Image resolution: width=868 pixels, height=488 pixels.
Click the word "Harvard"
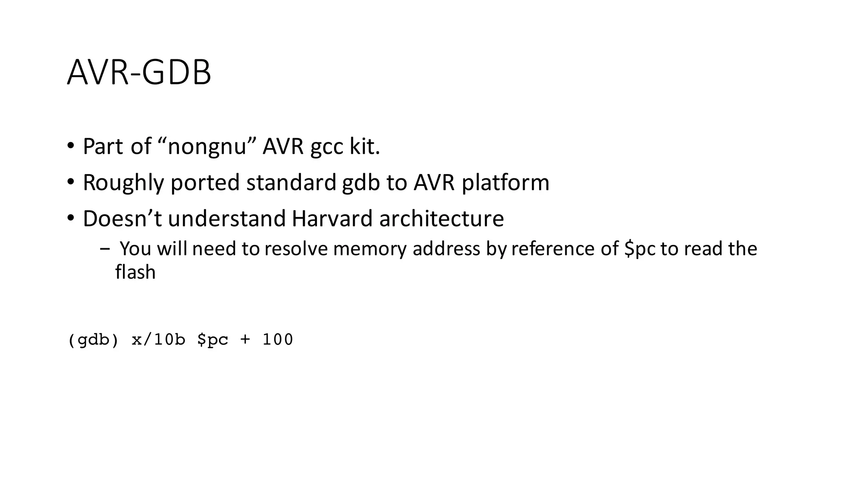[332, 219]
